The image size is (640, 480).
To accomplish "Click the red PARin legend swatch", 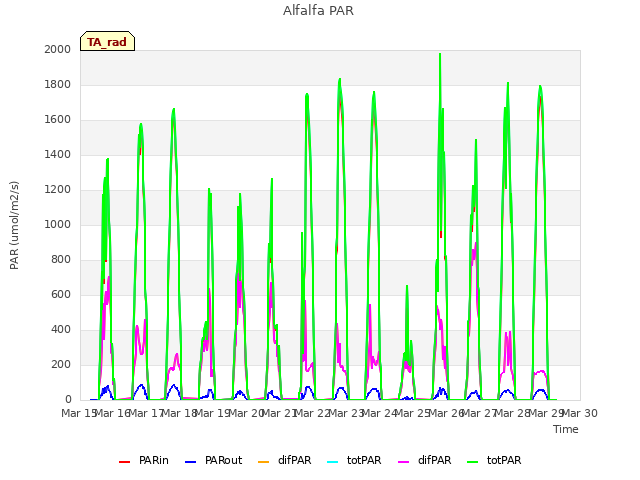I will [124, 462].
